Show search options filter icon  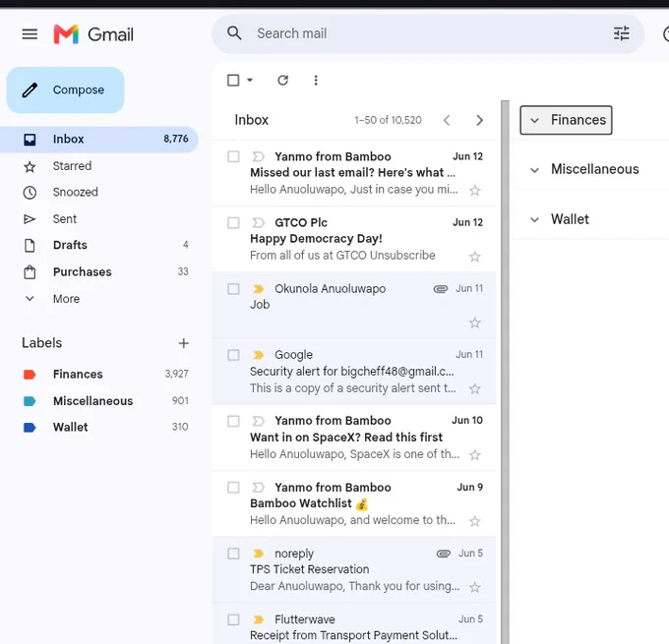pos(621,33)
